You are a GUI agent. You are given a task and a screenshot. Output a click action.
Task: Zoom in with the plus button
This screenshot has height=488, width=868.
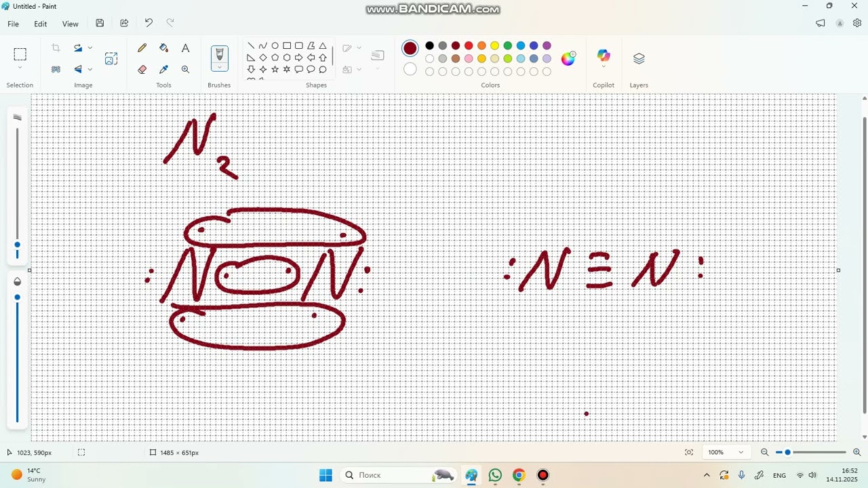coord(856,452)
